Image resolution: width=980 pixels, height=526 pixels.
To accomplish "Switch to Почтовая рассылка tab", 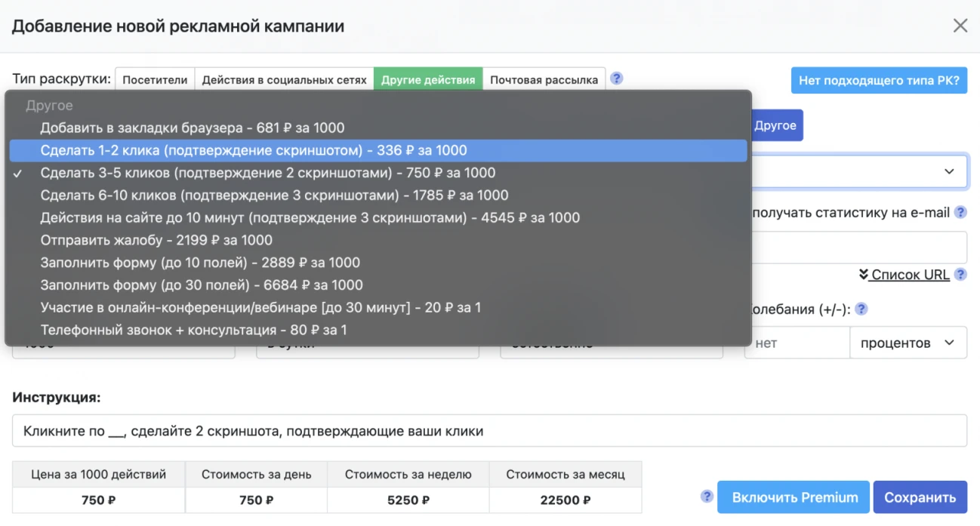I will pyautogui.click(x=544, y=80).
